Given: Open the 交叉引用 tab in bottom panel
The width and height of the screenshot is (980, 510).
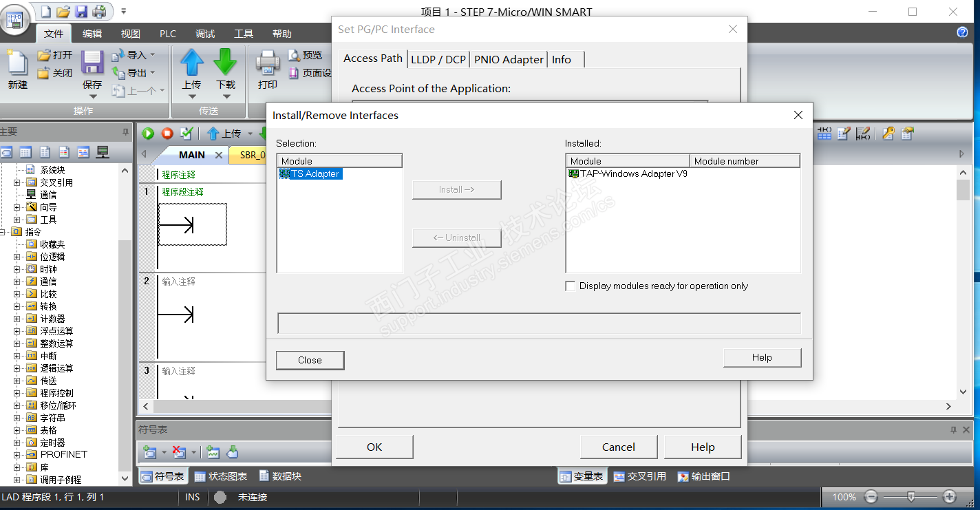Looking at the screenshot, I should point(639,476).
